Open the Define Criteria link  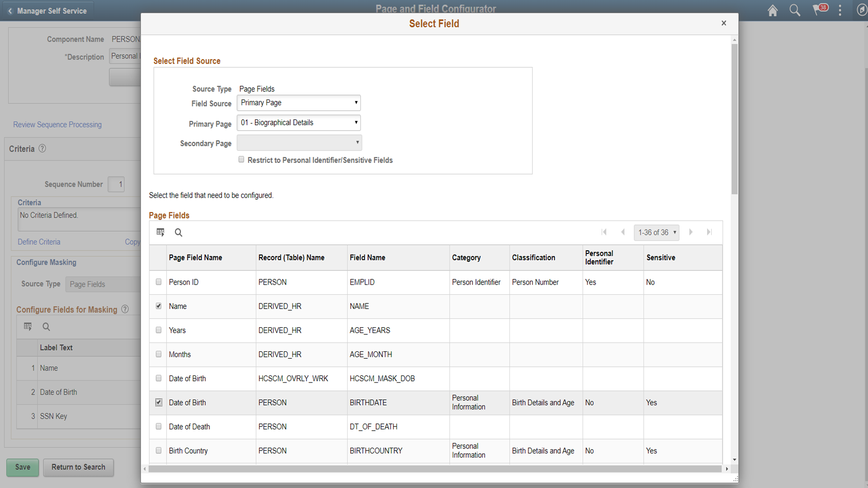tap(39, 242)
